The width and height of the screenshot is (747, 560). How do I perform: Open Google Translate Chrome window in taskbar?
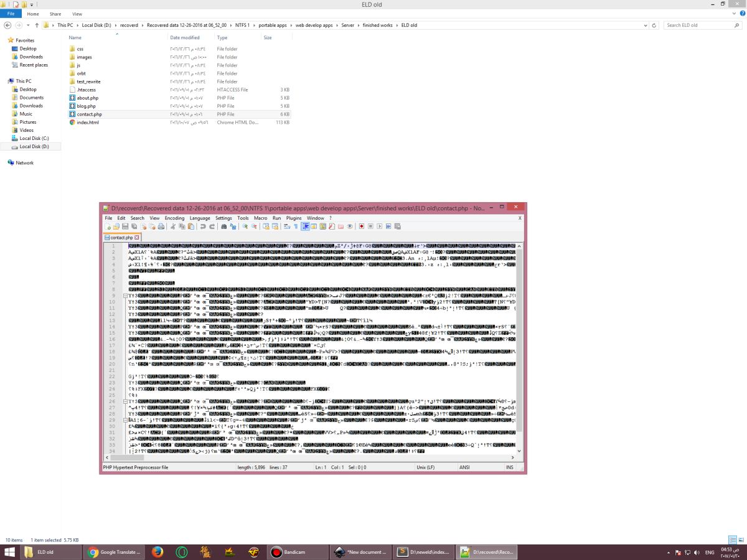[x=115, y=552]
